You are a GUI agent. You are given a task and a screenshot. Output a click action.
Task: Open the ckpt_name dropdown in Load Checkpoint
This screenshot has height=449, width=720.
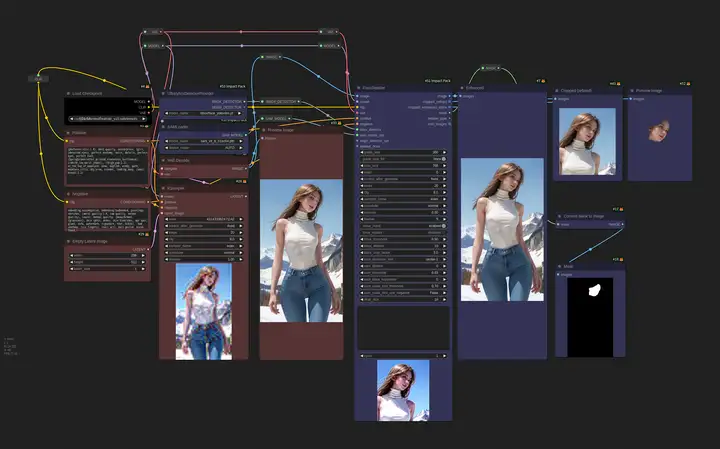click(x=108, y=118)
